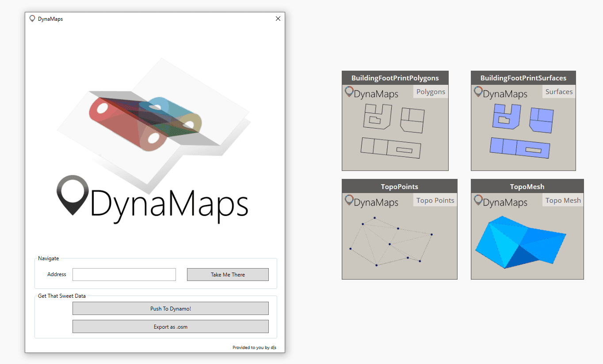Click the building outlines preview in BuildingFootPrintPolygons
Image resolution: width=603 pixels, height=364 pixels.
click(393, 131)
